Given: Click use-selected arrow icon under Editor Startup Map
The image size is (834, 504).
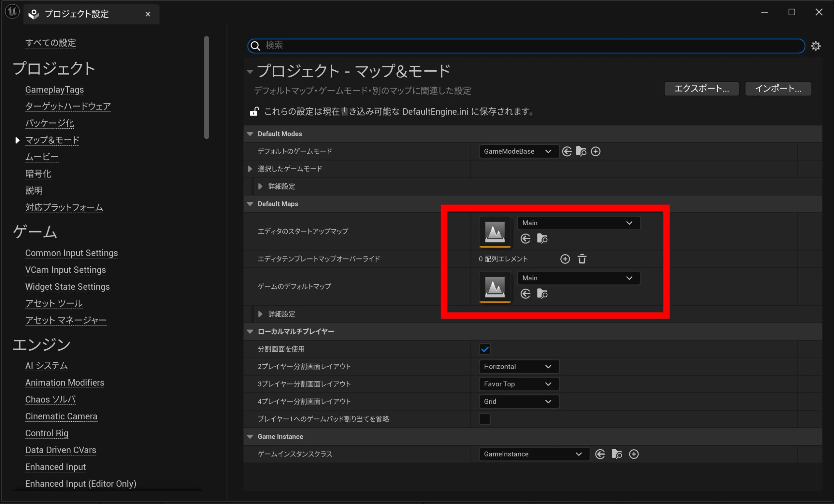Looking at the screenshot, I should pyautogui.click(x=525, y=239).
